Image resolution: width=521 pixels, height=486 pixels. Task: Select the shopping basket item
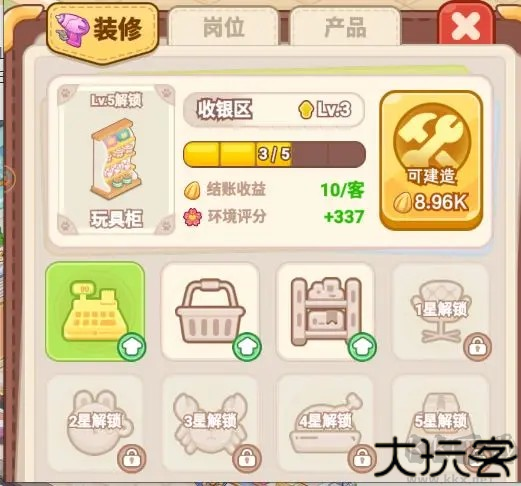(210, 311)
